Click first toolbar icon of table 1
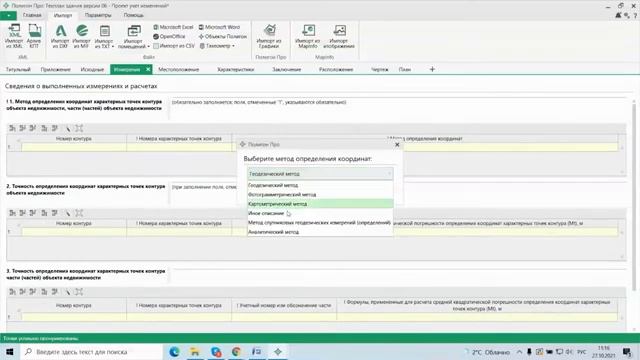 12,128
